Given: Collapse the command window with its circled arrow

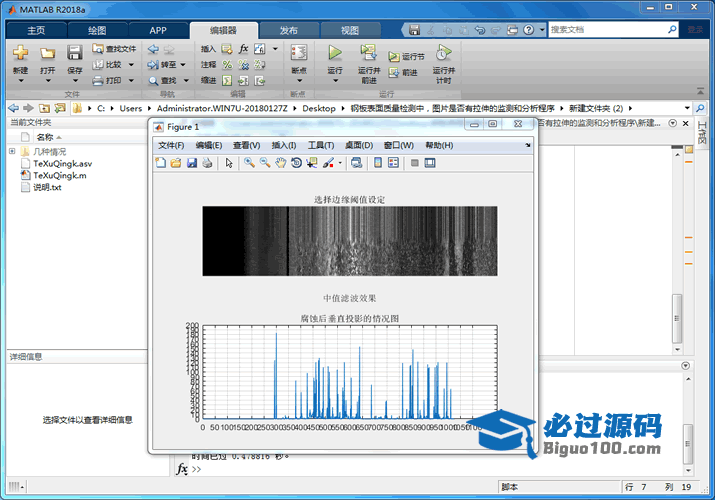Looking at the screenshot, I should 685,366.
